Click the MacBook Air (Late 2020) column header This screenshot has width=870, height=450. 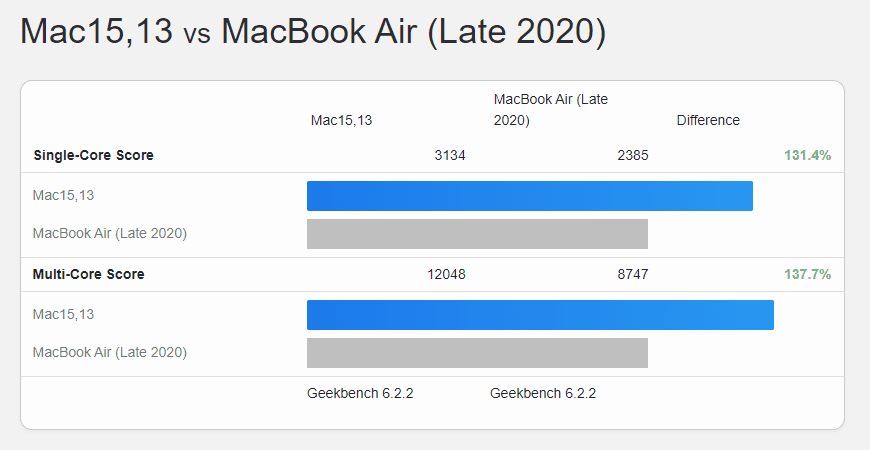(x=550, y=110)
